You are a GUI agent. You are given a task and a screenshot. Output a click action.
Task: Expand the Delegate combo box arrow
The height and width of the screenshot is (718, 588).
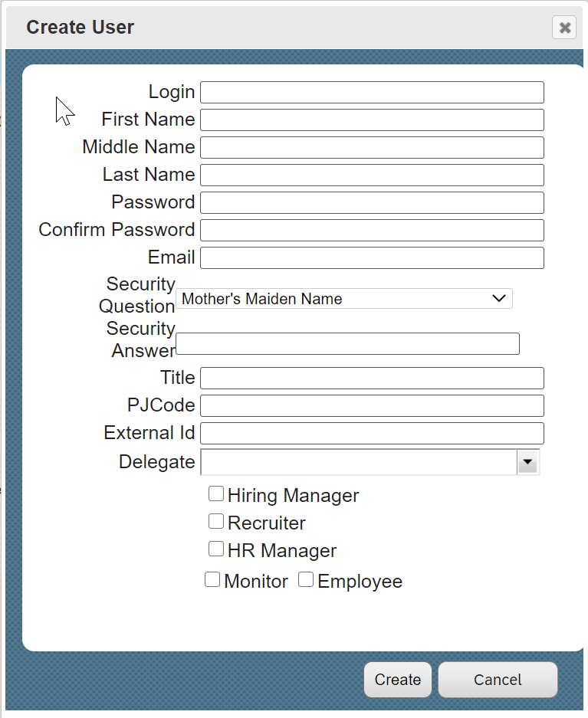[x=527, y=462]
